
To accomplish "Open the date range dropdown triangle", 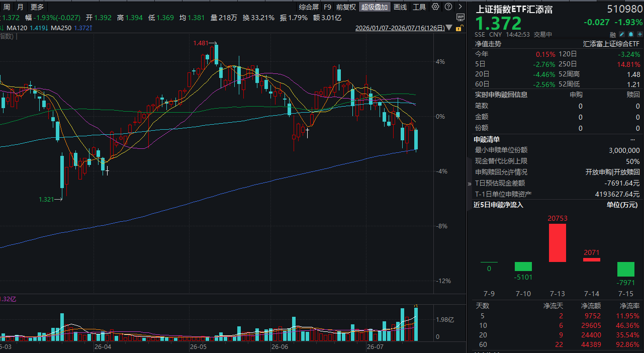I will pyautogui.click(x=449, y=28).
